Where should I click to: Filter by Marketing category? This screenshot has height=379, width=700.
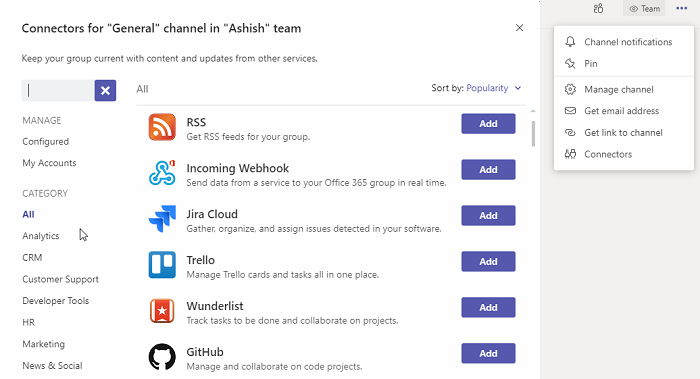pos(43,344)
